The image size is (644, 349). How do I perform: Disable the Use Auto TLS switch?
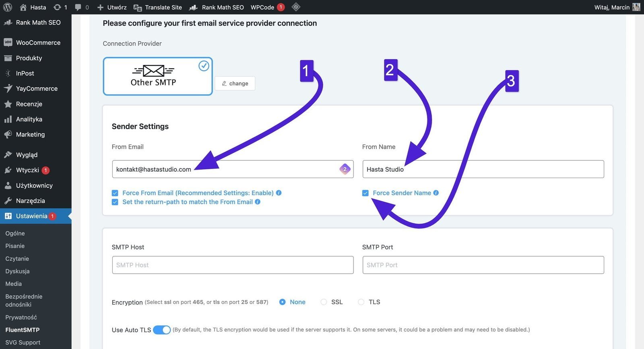162,330
